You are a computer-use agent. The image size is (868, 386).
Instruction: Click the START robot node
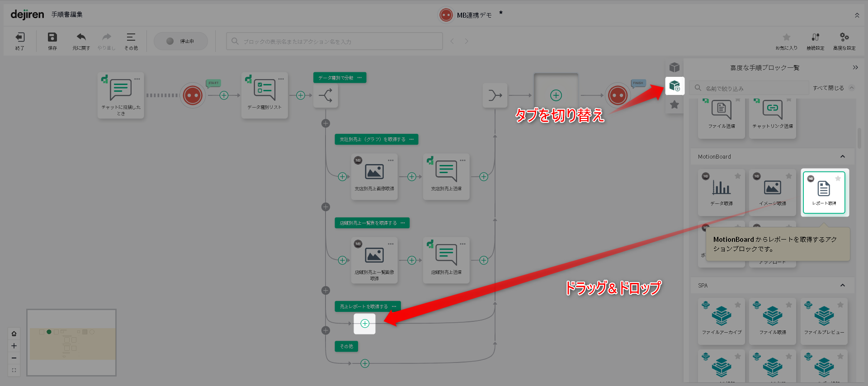point(193,95)
